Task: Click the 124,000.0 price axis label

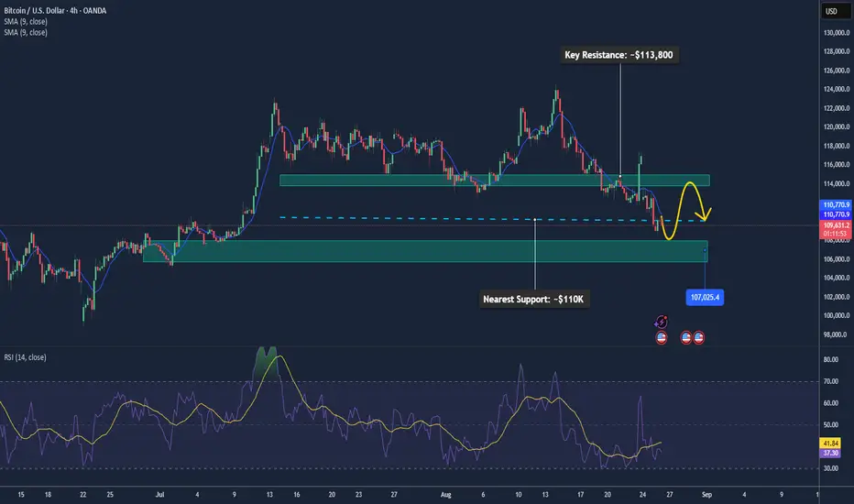Action: click(x=836, y=90)
